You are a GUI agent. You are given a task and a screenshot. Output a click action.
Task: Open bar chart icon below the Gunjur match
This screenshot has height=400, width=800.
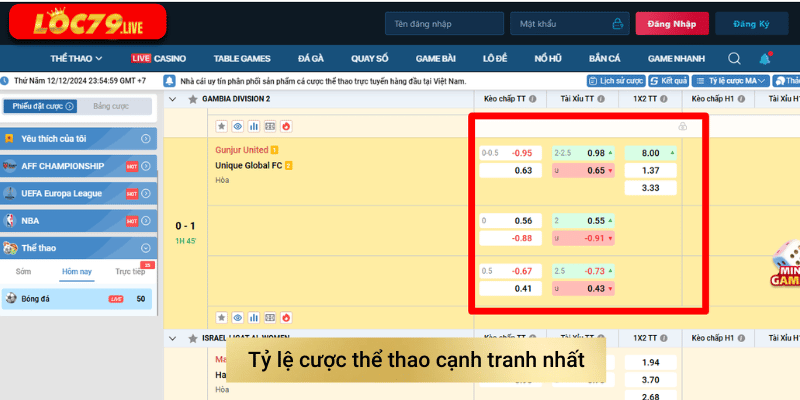point(254,317)
